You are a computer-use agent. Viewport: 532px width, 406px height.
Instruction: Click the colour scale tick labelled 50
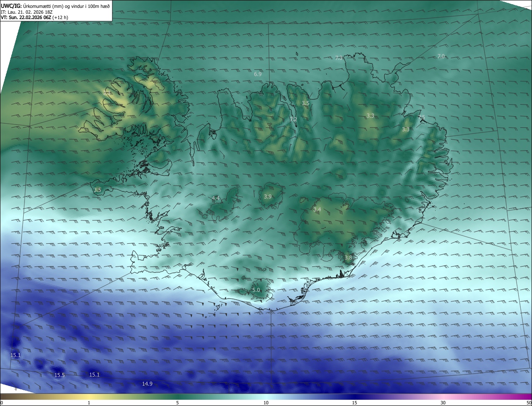[529, 403]
